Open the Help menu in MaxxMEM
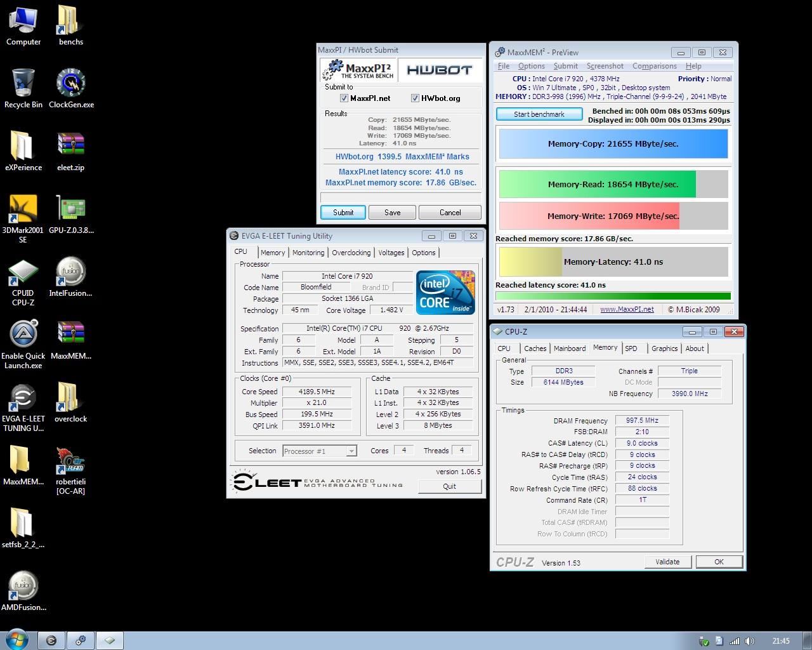Image resolution: width=812 pixels, height=650 pixels. pos(693,66)
